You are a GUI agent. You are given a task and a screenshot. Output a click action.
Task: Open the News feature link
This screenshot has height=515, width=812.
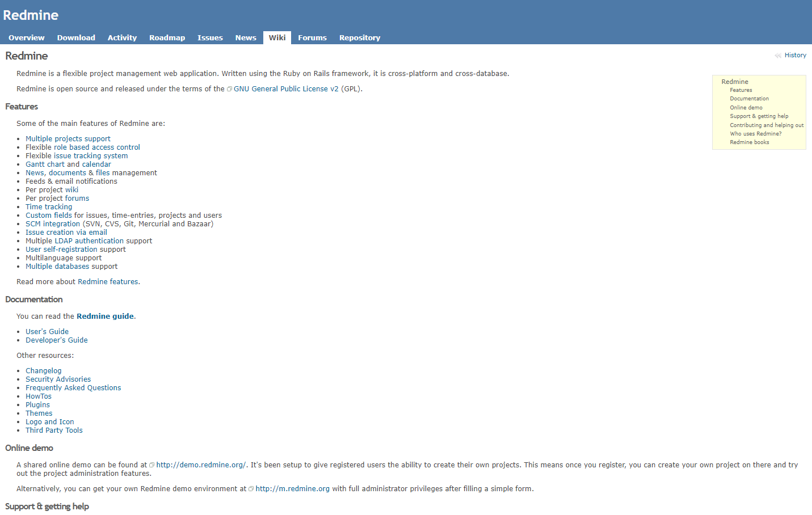[x=35, y=173]
